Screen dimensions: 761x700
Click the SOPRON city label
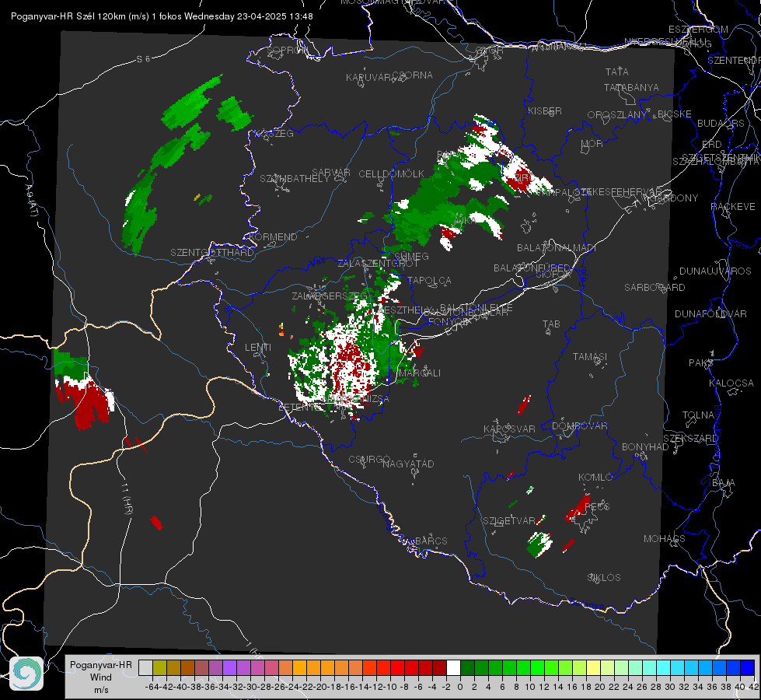point(288,50)
